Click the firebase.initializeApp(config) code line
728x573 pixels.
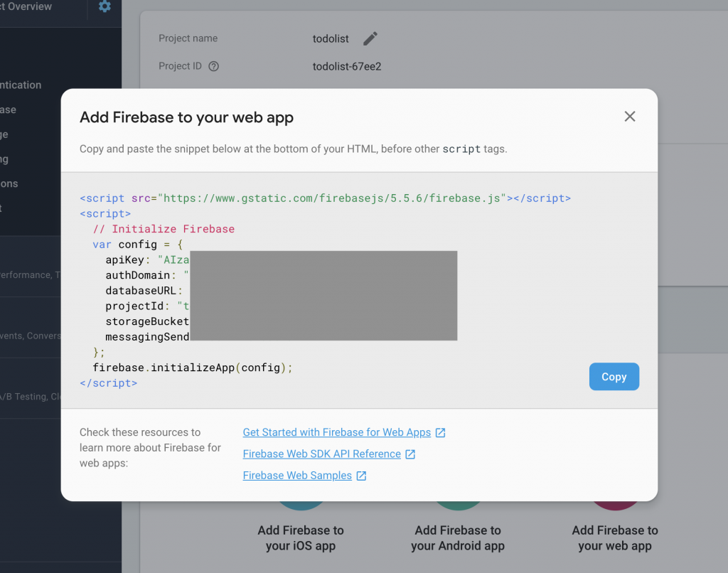(x=193, y=368)
